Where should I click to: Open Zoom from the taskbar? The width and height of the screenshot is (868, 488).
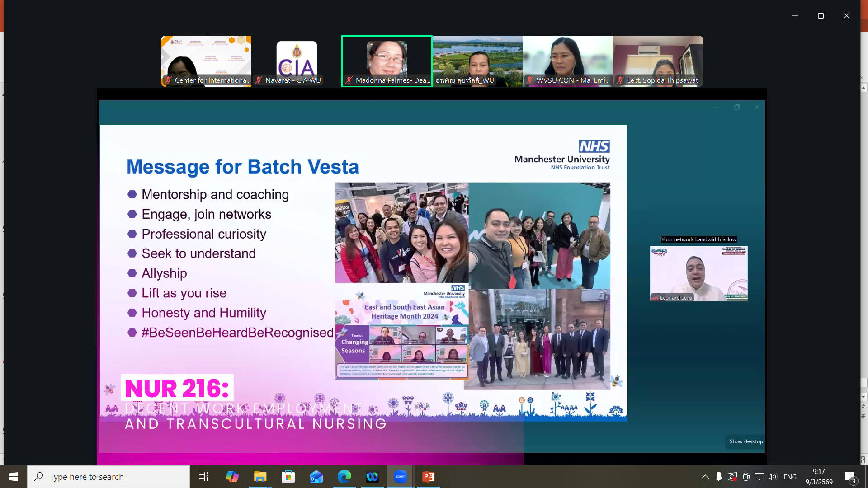click(400, 477)
